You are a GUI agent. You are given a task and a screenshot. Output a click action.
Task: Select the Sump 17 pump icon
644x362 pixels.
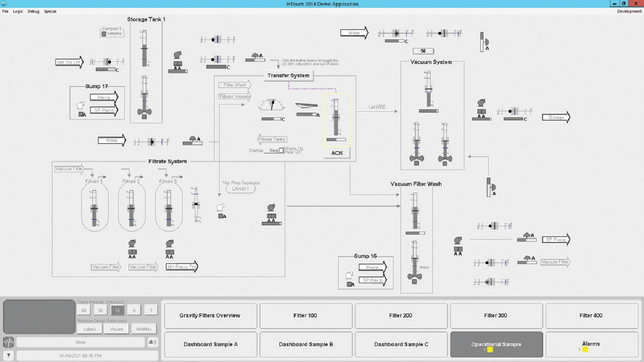point(81,105)
